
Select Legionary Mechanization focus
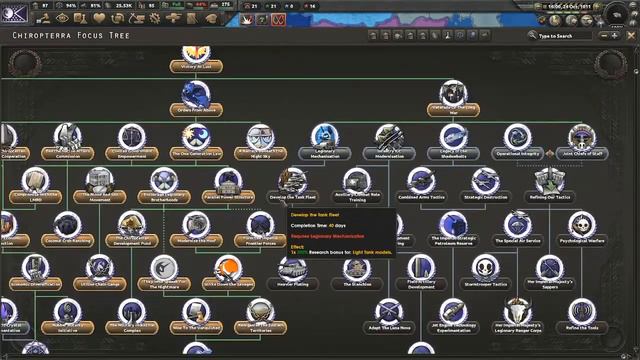(x=325, y=142)
